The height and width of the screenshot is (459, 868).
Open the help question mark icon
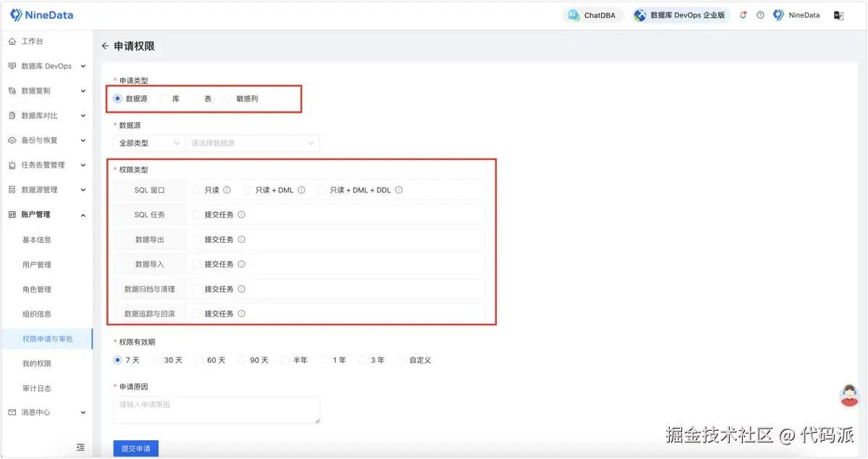click(x=760, y=15)
